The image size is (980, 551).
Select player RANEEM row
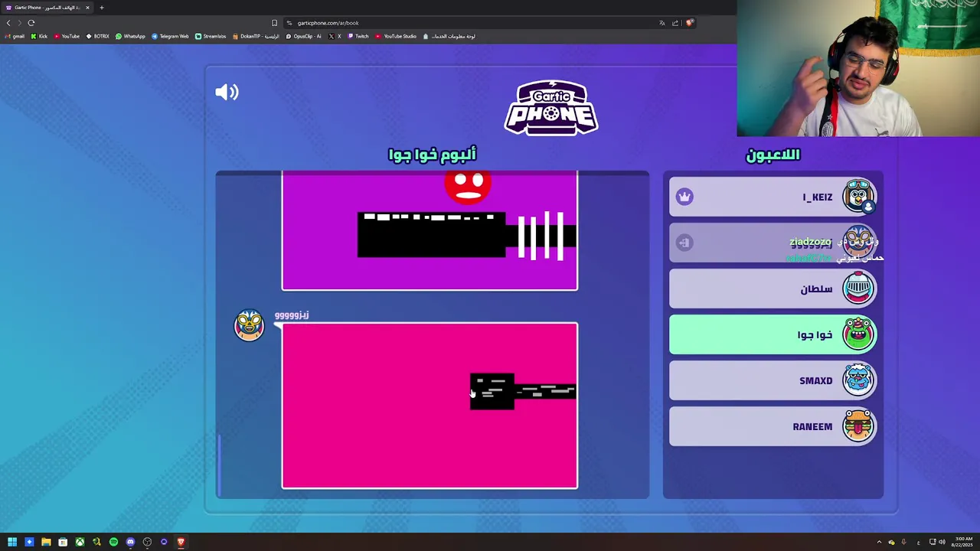tap(773, 426)
